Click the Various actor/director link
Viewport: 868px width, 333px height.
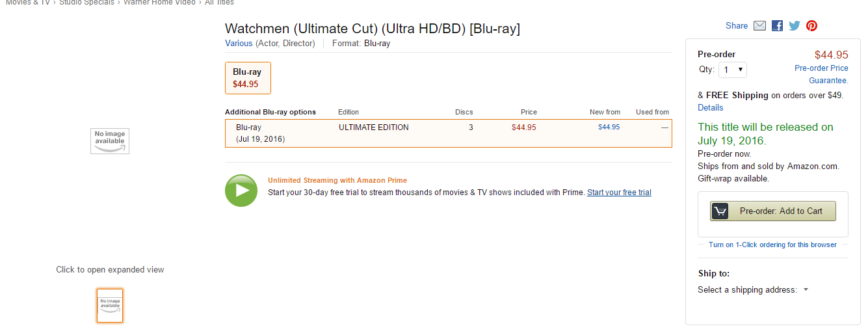(x=239, y=44)
